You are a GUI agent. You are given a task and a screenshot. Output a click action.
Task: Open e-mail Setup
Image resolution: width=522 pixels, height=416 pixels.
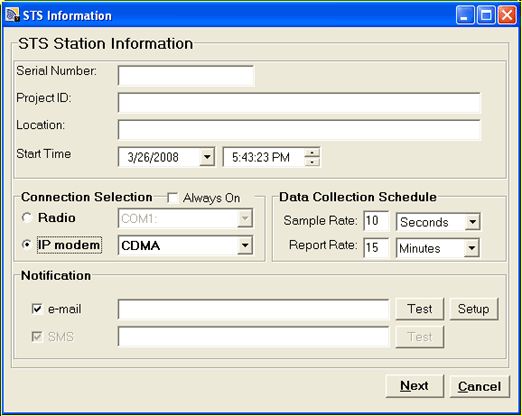(x=474, y=309)
